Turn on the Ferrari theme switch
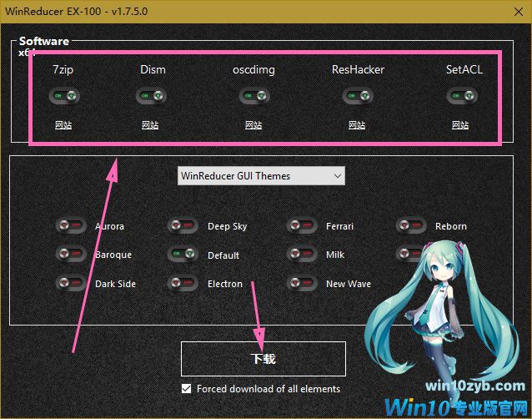This screenshot has height=419, width=532. tap(300, 225)
